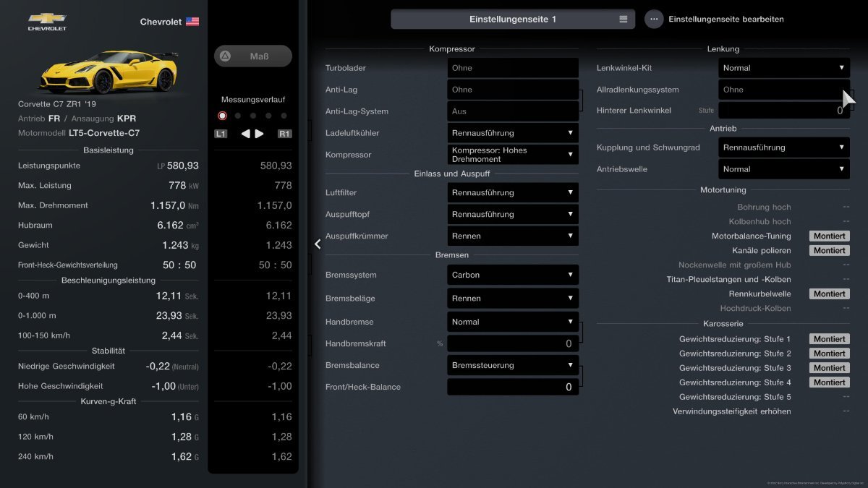This screenshot has height=488, width=868.
Task: Toggle Gewichtsreduzierung Stufe 4 Montiert
Action: tap(829, 382)
